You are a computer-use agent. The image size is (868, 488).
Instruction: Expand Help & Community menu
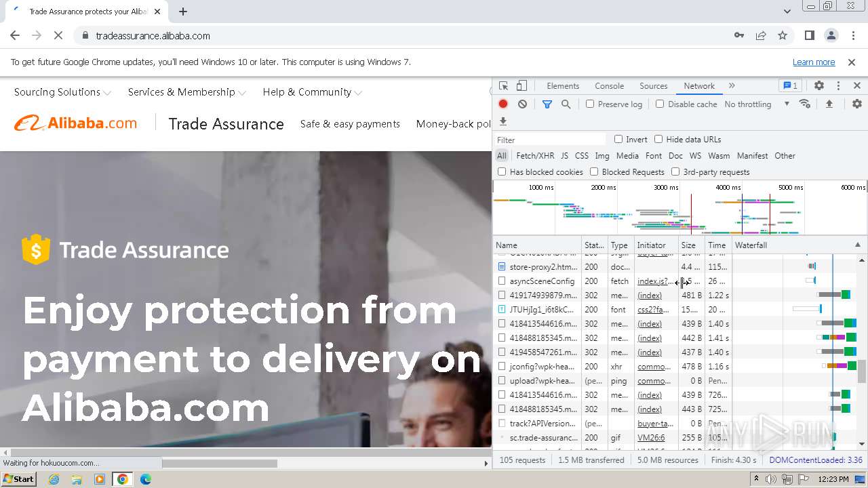tap(313, 92)
